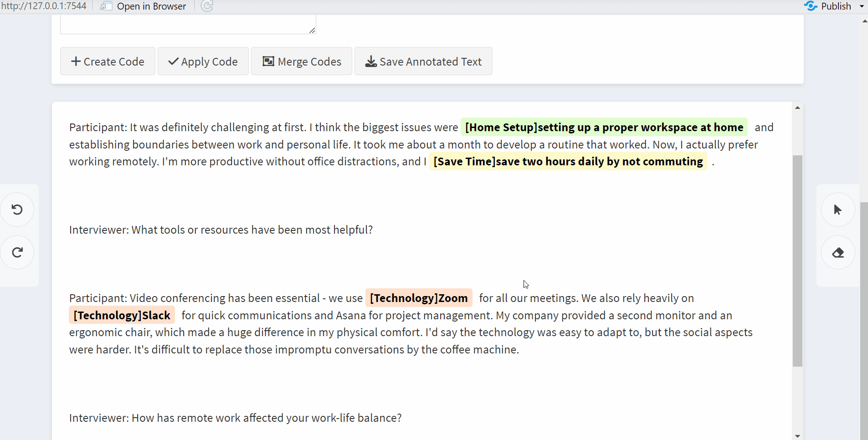
Task: Select the Home Setup highlighted segment
Action: pyautogui.click(x=604, y=127)
